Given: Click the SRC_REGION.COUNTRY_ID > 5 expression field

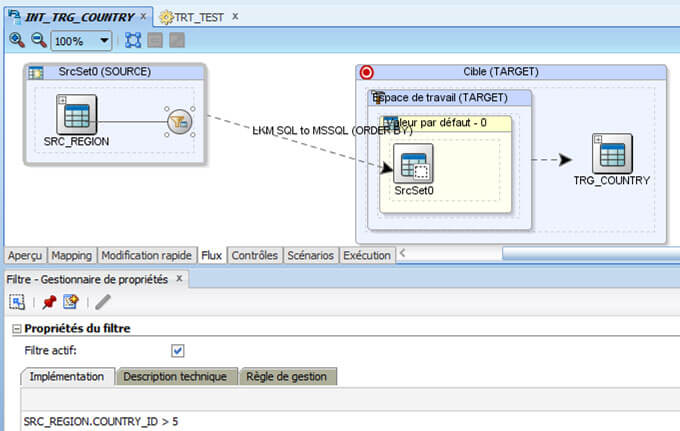Looking at the screenshot, I should 350,421.
